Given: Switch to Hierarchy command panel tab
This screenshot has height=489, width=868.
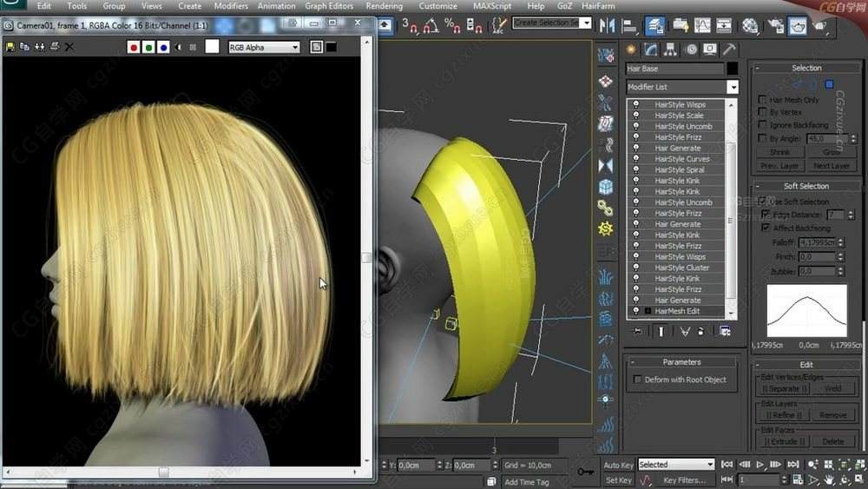Looking at the screenshot, I should pos(670,50).
